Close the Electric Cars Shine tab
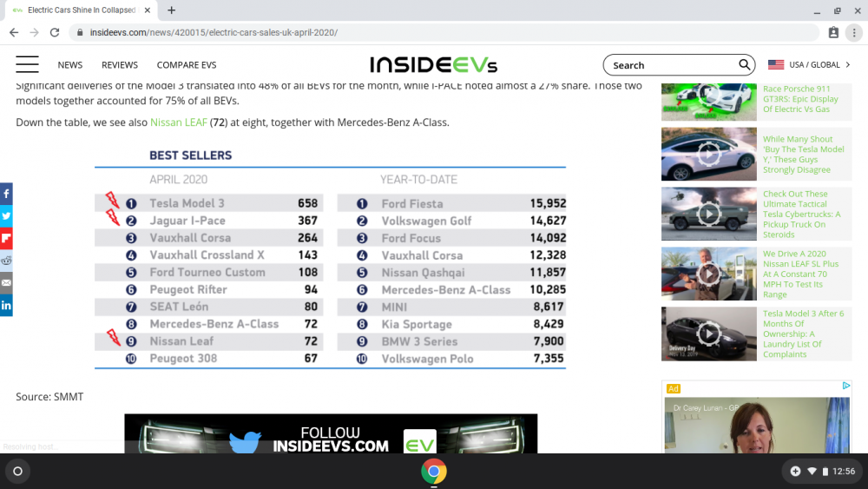This screenshot has height=489, width=868. point(148,10)
